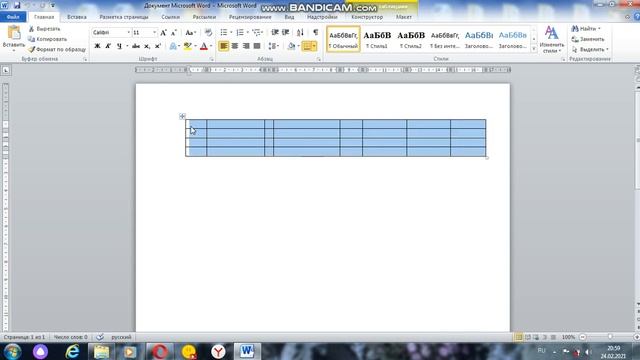The height and width of the screenshot is (360, 640).
Task: Open the font size 11 dropdown
Action: click(154, 32)
